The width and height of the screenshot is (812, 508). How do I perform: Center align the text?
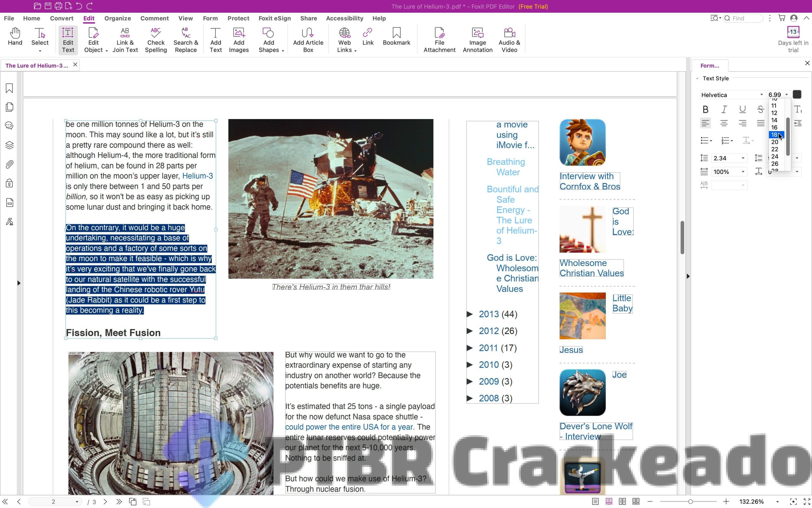(724, 123)
